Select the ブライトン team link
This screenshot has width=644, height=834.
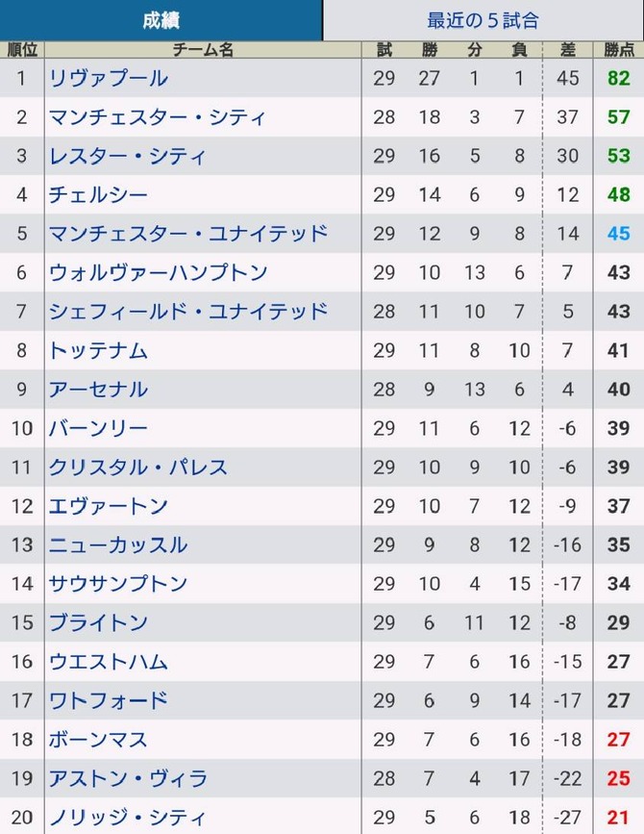click(98, 622)
